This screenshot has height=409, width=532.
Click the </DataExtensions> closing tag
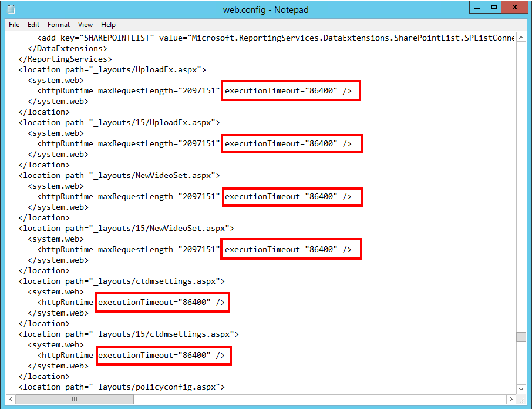tap(68, 49)
